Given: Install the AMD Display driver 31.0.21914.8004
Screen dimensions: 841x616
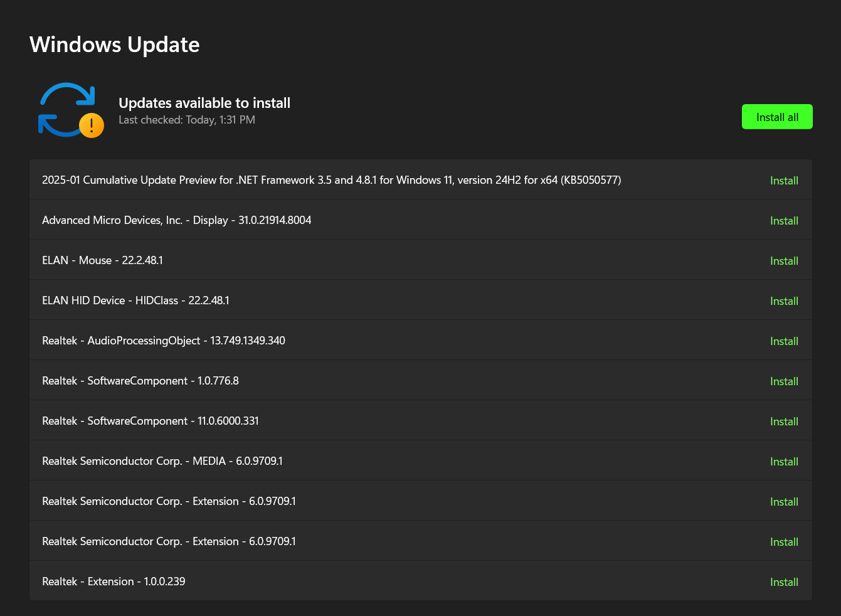Looking at the screenshot, I should pyautogui.click(x=784, y=220).
